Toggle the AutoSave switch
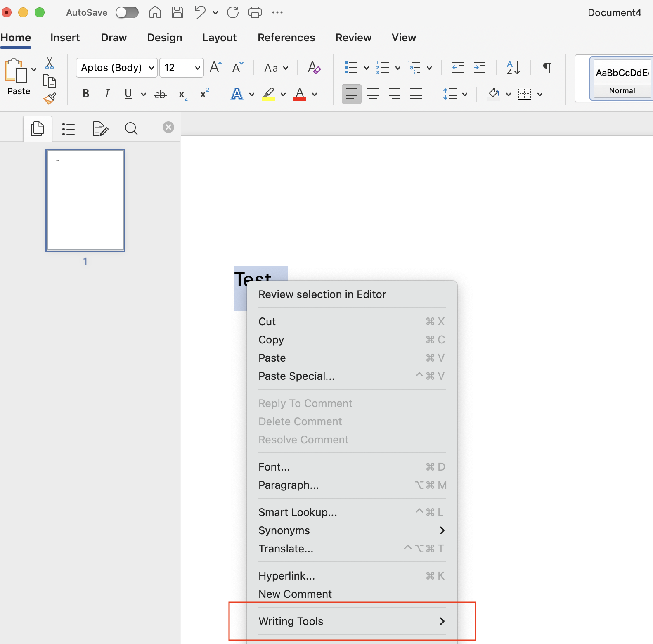Viewport: 653px width, 644px height. point(127,12)
